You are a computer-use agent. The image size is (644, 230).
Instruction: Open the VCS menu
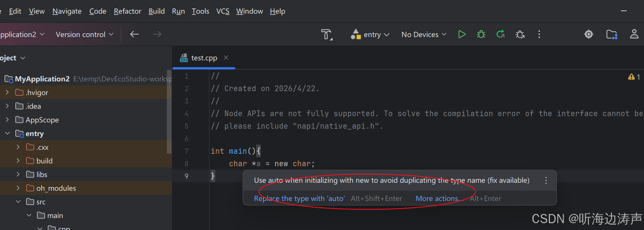point(223,11)
